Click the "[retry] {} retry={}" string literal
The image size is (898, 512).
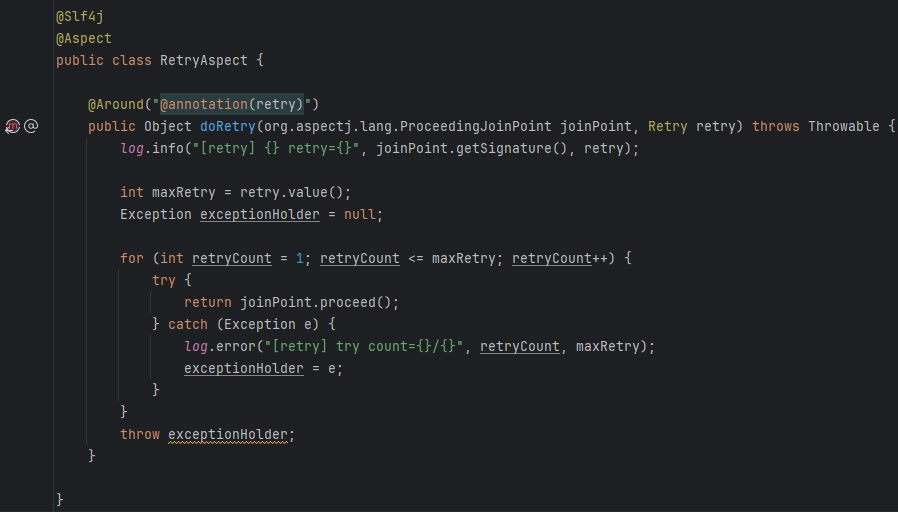[x=275, y=148]
